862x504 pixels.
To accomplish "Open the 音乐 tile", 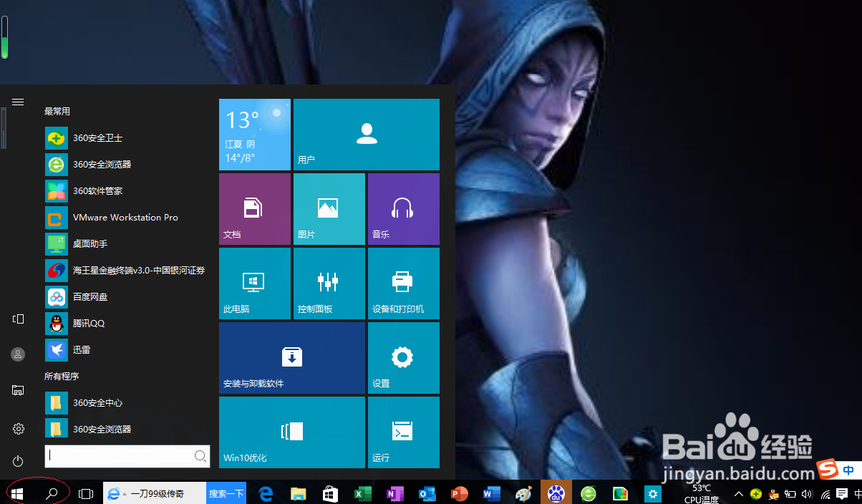I will (404, 209).
